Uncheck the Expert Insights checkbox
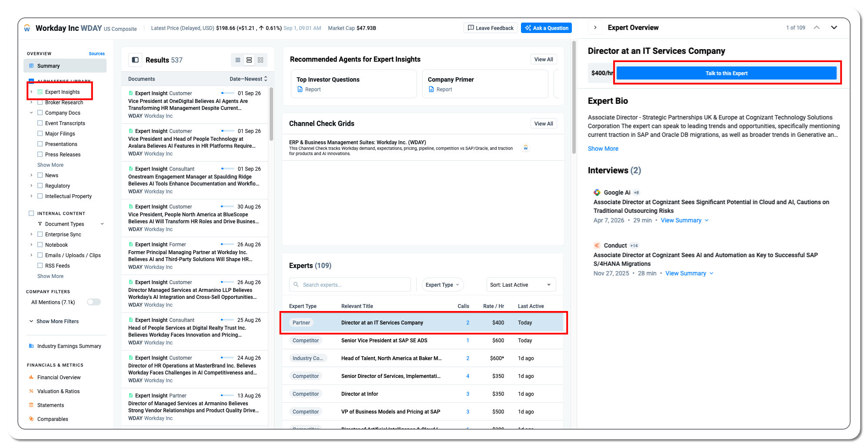 (40, 92)
